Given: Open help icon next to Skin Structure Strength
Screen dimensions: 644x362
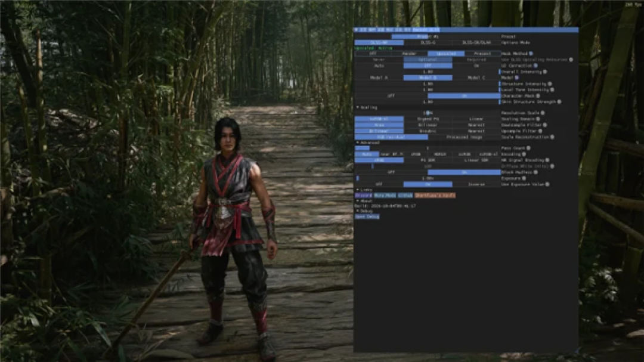Looking at the screenshot, I should pos(559,102).
